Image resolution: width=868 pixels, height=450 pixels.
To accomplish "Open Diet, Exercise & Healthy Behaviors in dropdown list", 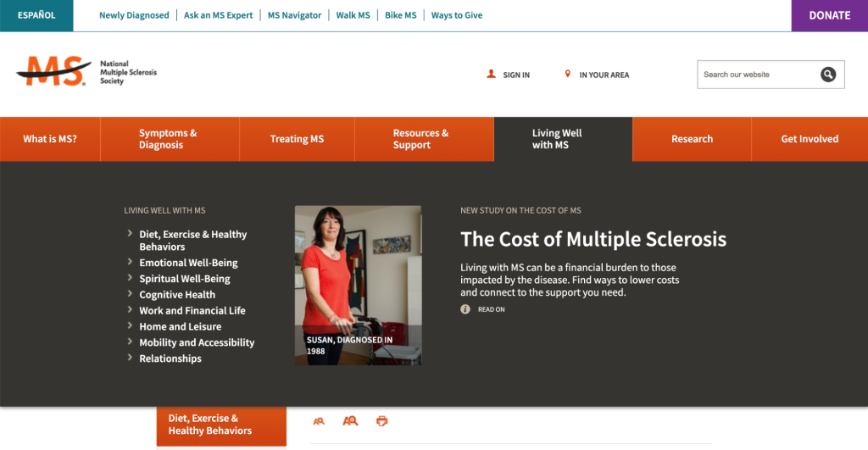I will (192, 240).
